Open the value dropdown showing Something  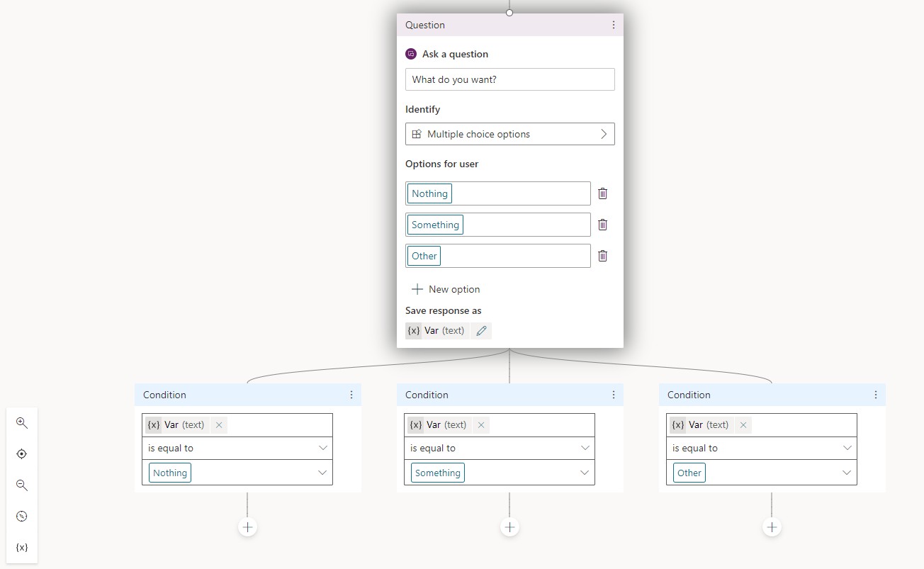point(500,473)
